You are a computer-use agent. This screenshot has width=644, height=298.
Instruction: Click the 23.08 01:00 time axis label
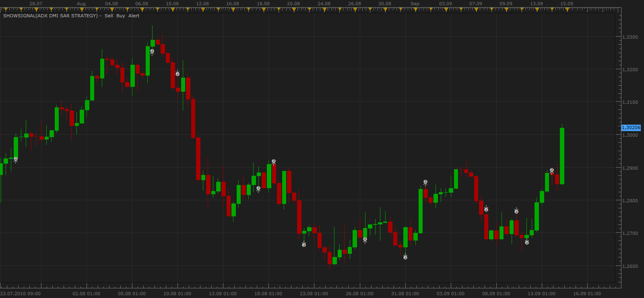[x=314, y=294]
